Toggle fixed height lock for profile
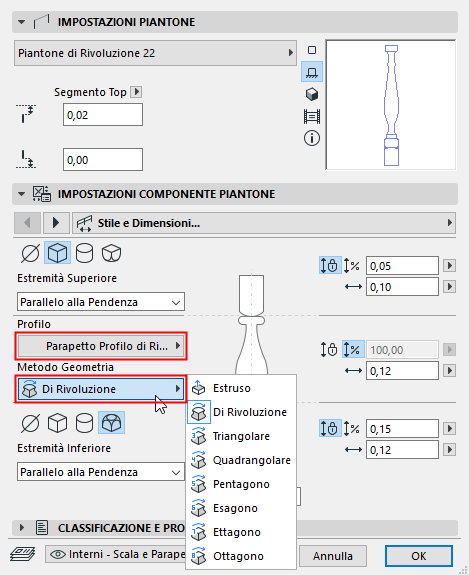The width and height of the screenshot is (469, 575). (x=329, y=349)
